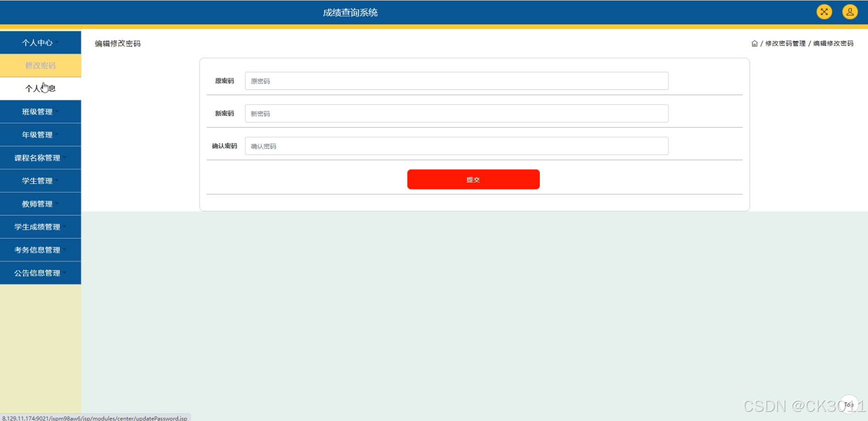Expand the 教师管理 menu

(x=40, y=204)
